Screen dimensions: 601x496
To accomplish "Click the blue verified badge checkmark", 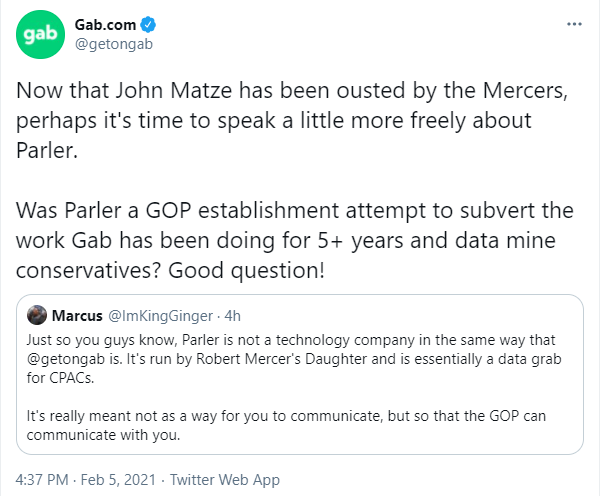I will point(148,25).
